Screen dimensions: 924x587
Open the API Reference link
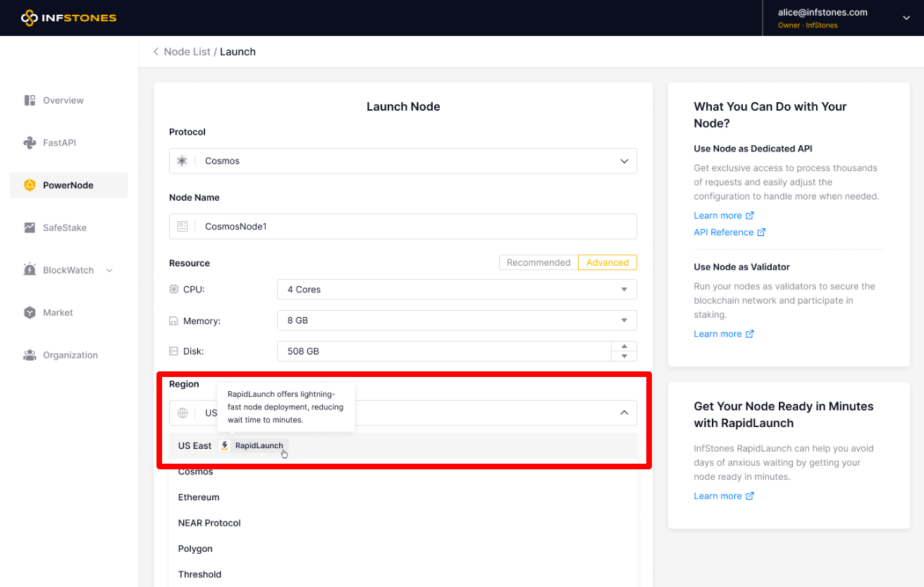pos(729,233)
